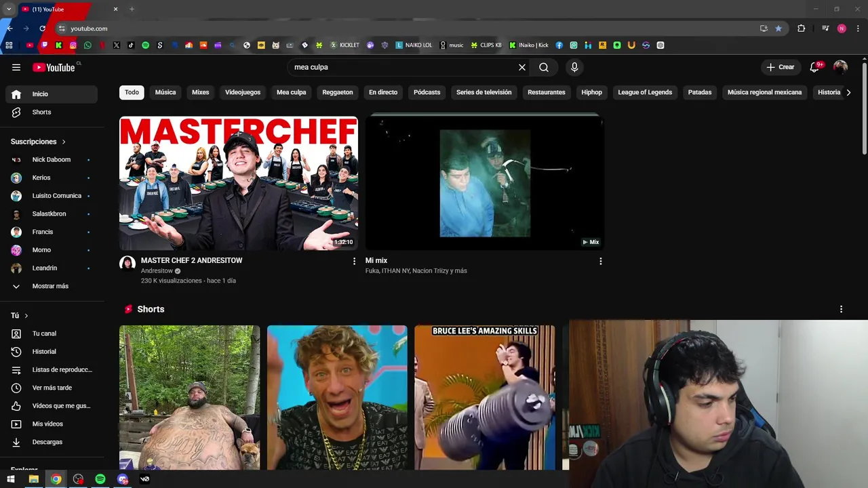Open the Bruce Lee's Amazing Skills short
868x488 pixels.
485,398
